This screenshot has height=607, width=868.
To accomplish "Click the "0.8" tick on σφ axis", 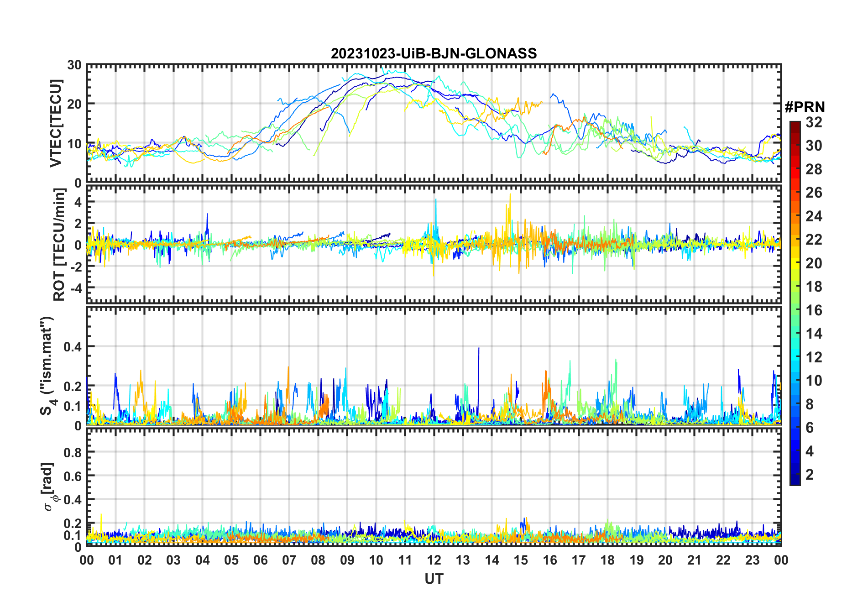I will (73, 452).
